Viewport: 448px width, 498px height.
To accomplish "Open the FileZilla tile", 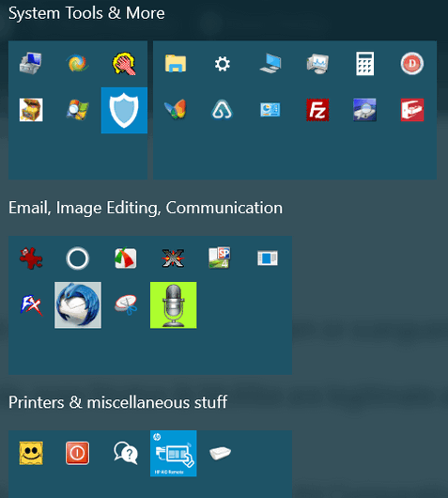I will (317, 110).
